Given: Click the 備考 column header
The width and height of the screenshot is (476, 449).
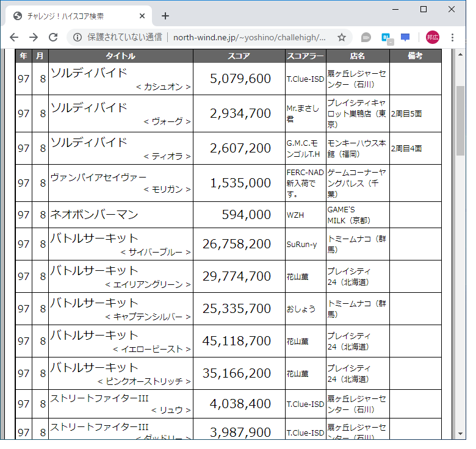Looking at the screenshot, I should pos(416,56).
